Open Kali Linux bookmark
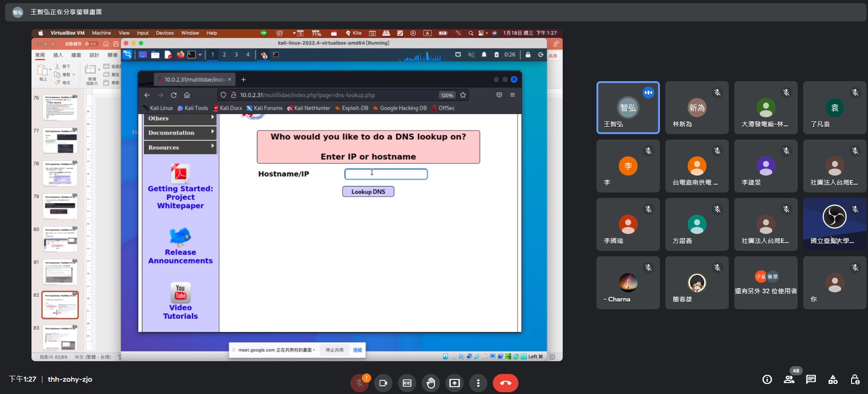 (158, 108)
